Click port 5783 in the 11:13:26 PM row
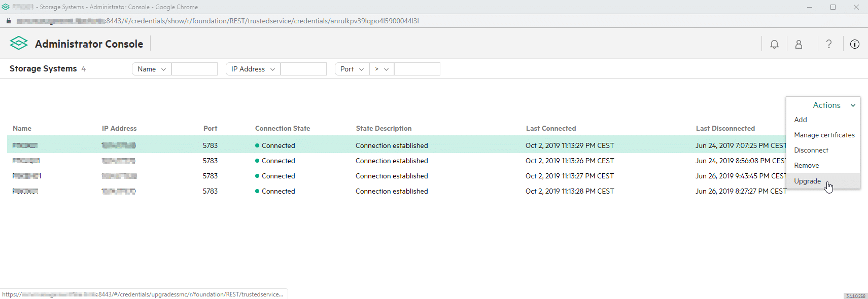 pyautogui.click(x=210, y=161)
